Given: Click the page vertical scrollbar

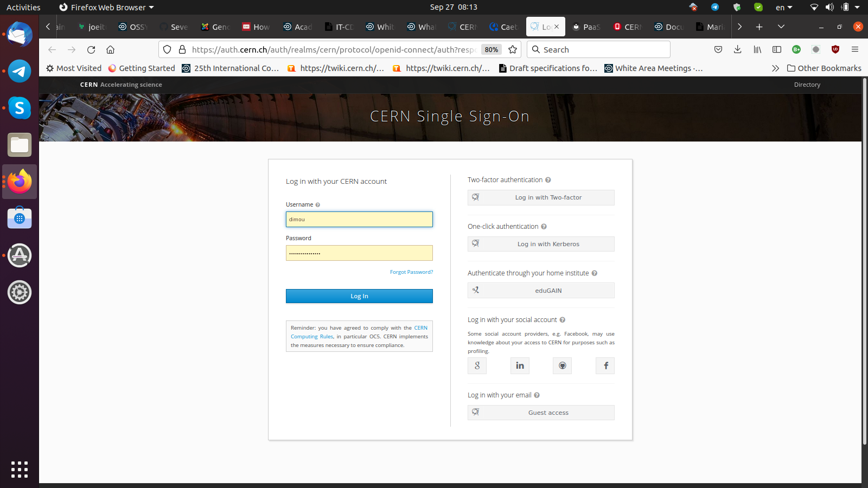Looking at the screenshot, I should point(865,262).
